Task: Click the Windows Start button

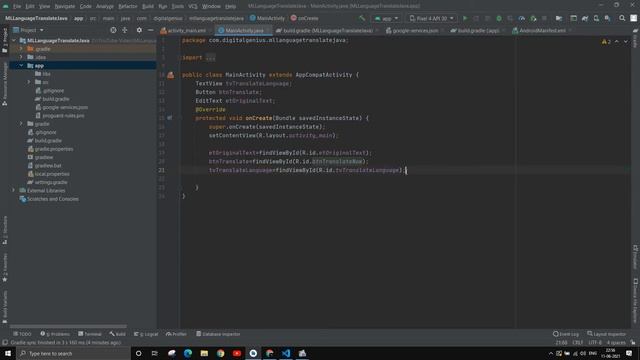Action: (8, 353)
